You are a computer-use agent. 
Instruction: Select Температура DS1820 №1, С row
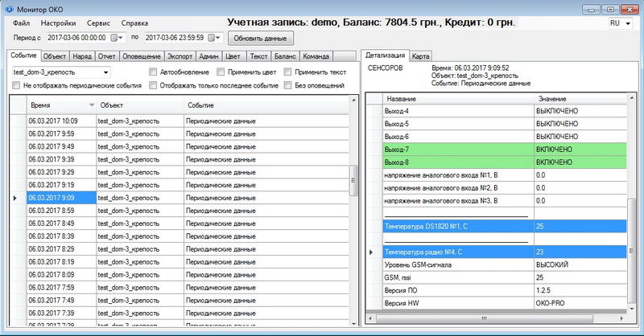pos(505,226)
